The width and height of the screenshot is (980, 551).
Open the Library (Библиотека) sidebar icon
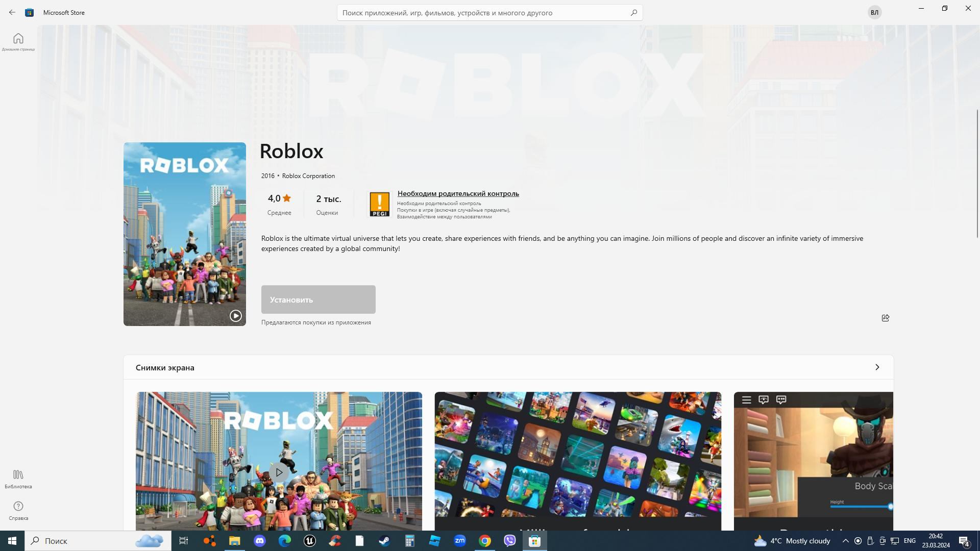18,479
